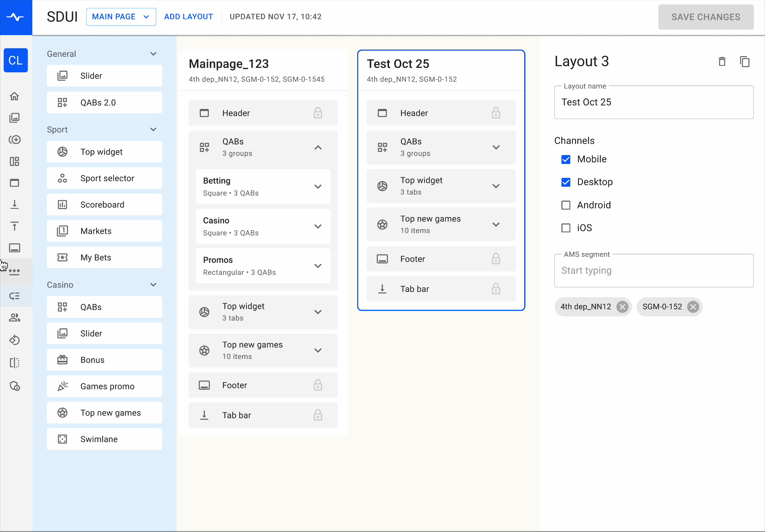The image size is (765, 532).
Task: Select the images icon below home in sidebar
Action: pos(14,118)
